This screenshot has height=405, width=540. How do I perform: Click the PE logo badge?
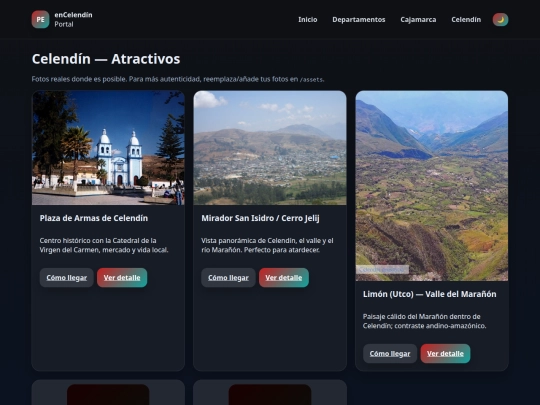(x=40, y=19)
